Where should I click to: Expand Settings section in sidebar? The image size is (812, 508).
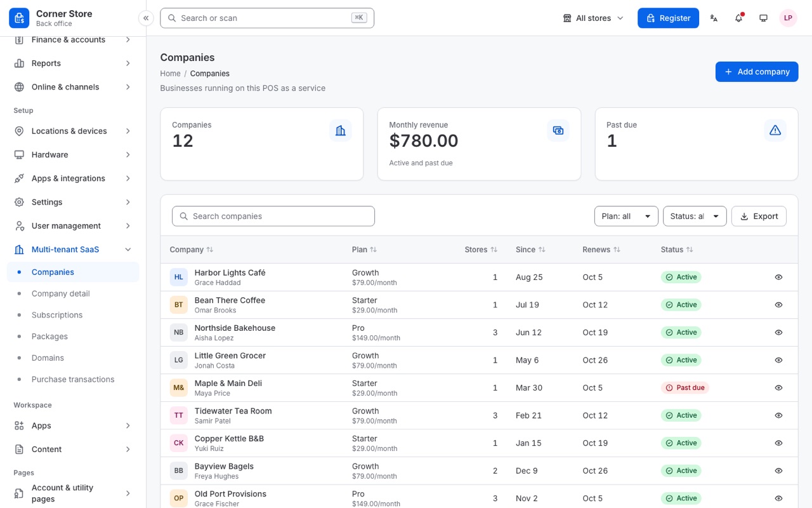73,202
